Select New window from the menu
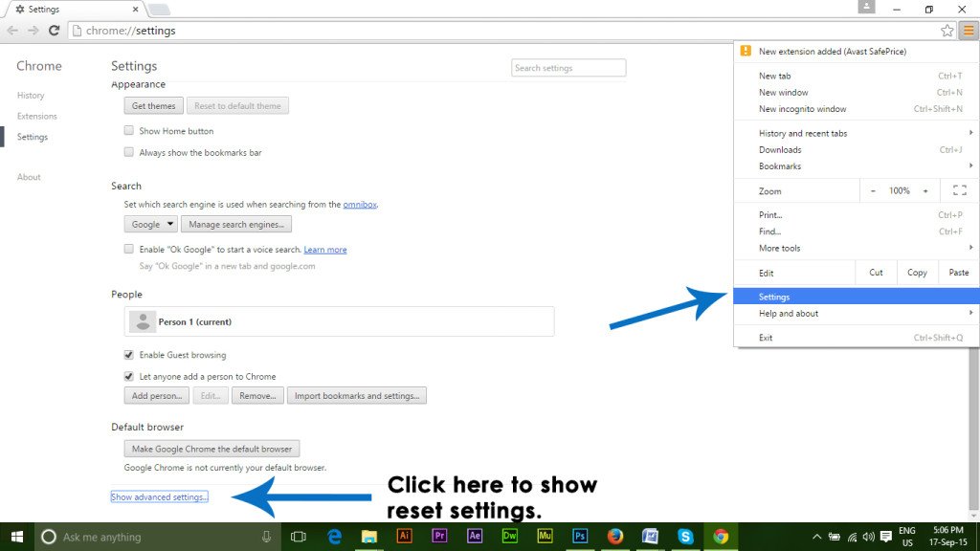The height and width of the screenshot is (551, 980). (x=857, y=92)
